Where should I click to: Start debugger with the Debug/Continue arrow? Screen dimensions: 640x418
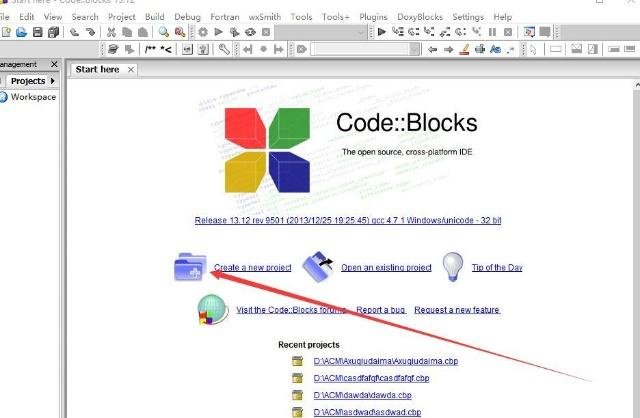pyautogui.click(x=381, y=33)
